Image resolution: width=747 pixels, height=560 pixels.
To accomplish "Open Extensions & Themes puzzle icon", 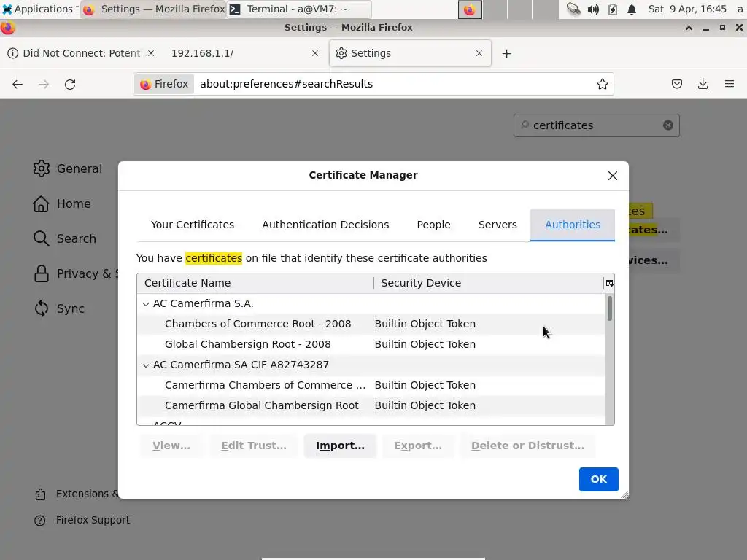I will tap(41, 494).
